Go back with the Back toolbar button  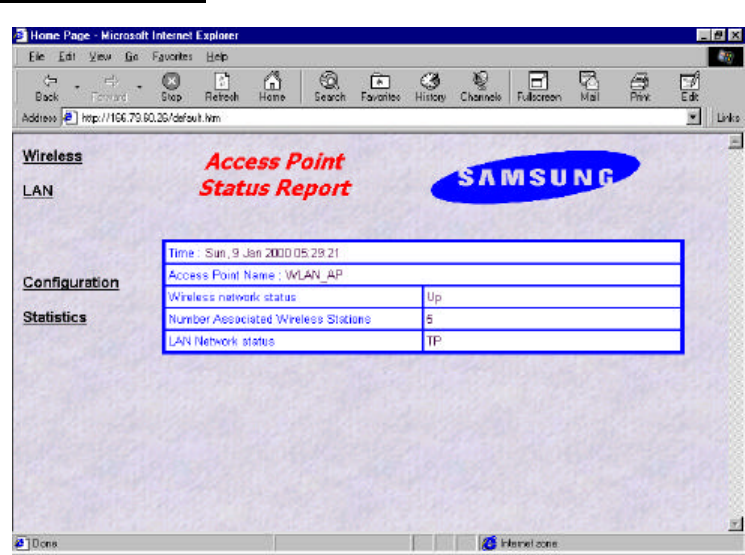[x=47, y=88]
